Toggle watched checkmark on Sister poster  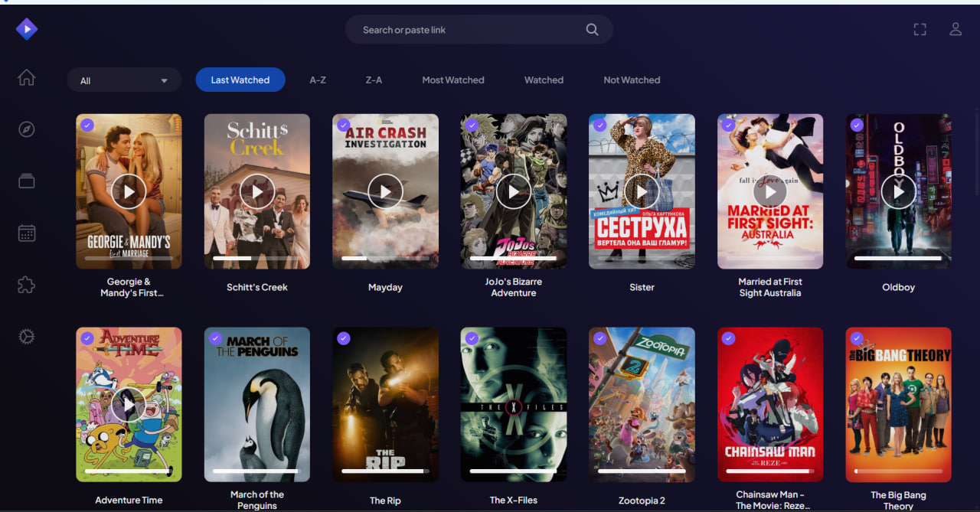click(600, 125)
